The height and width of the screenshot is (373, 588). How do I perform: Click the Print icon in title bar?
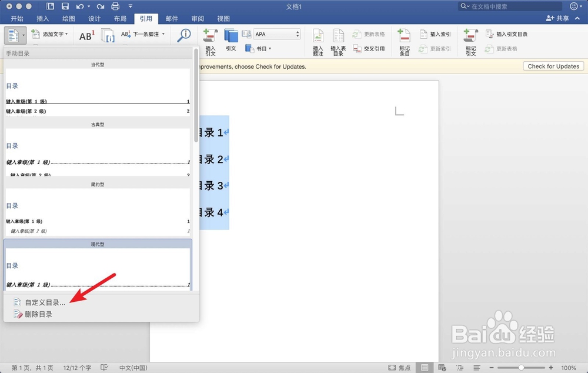click(115, 6)
